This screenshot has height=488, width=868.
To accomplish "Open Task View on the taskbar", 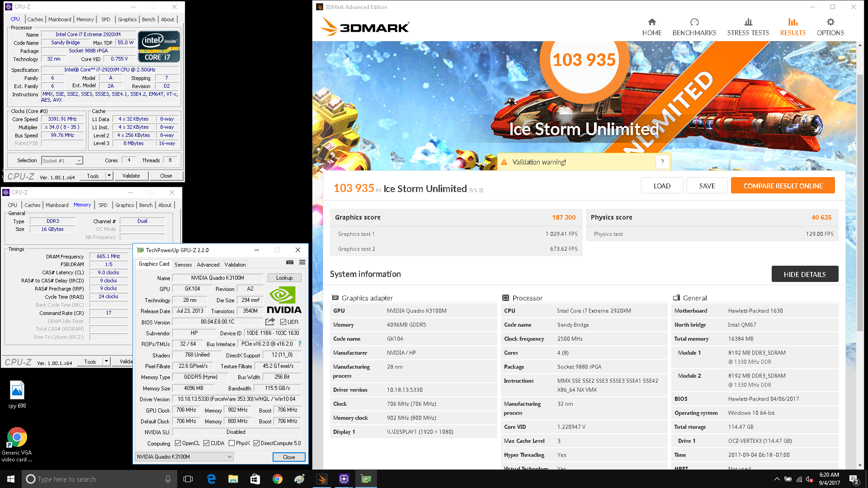I will pyautogui.click(x=188, y=479).
